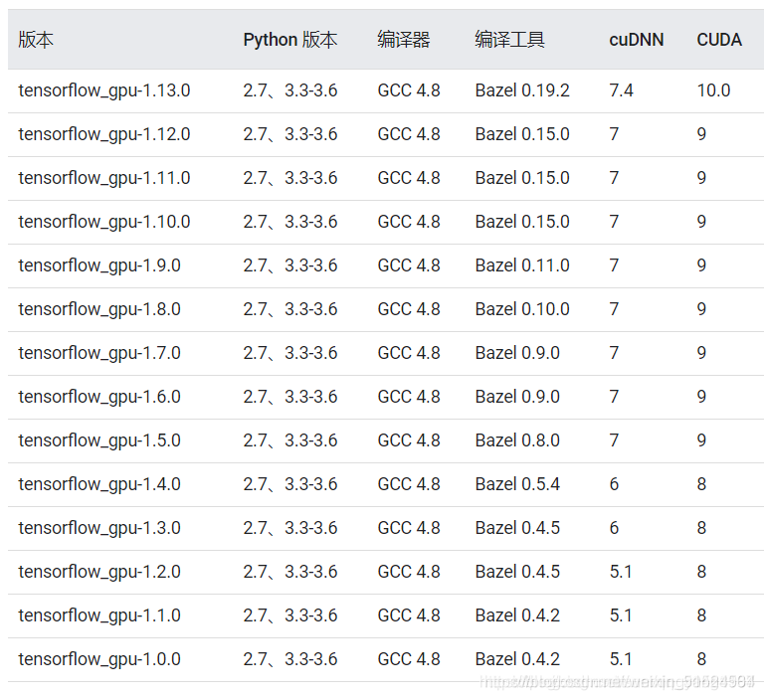Click cuDNN value 7 in the 1.12.0 row
Screen dimensions: 764x700
click(614, 134)
